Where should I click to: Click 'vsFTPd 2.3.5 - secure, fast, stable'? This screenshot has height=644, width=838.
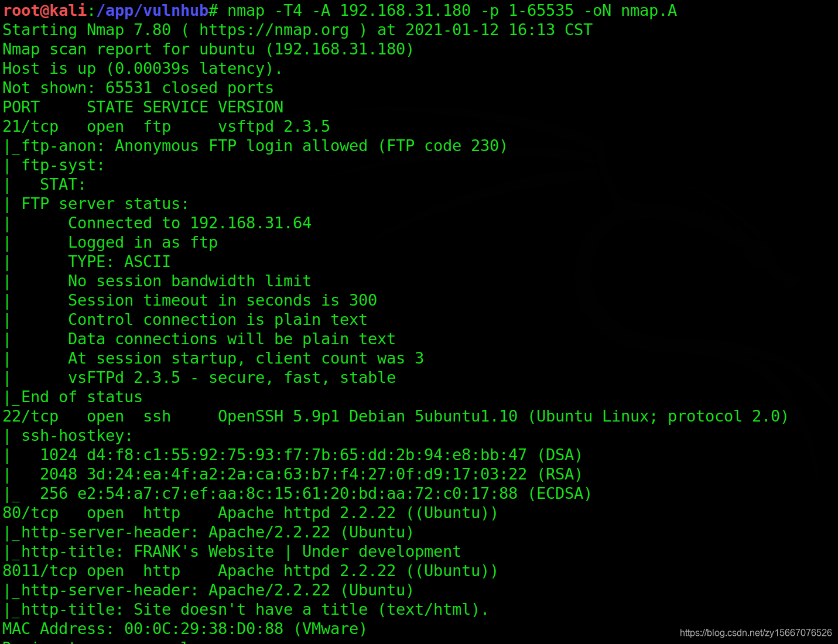pyautogui.click(x=232, y=378)
